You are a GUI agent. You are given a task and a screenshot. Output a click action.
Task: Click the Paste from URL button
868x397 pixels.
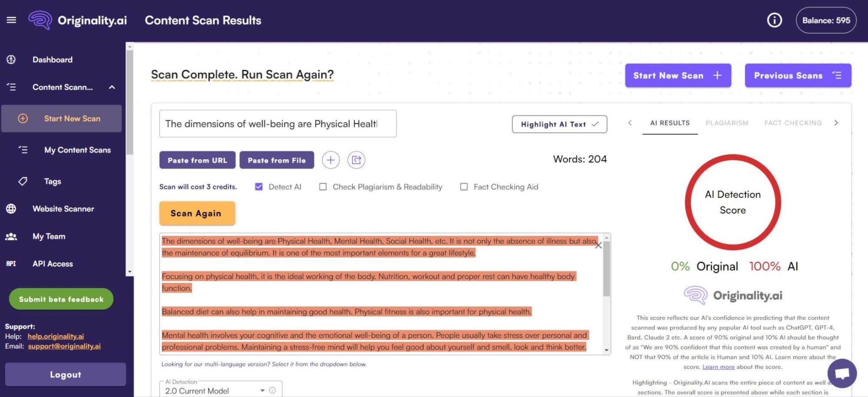[197, 160]
